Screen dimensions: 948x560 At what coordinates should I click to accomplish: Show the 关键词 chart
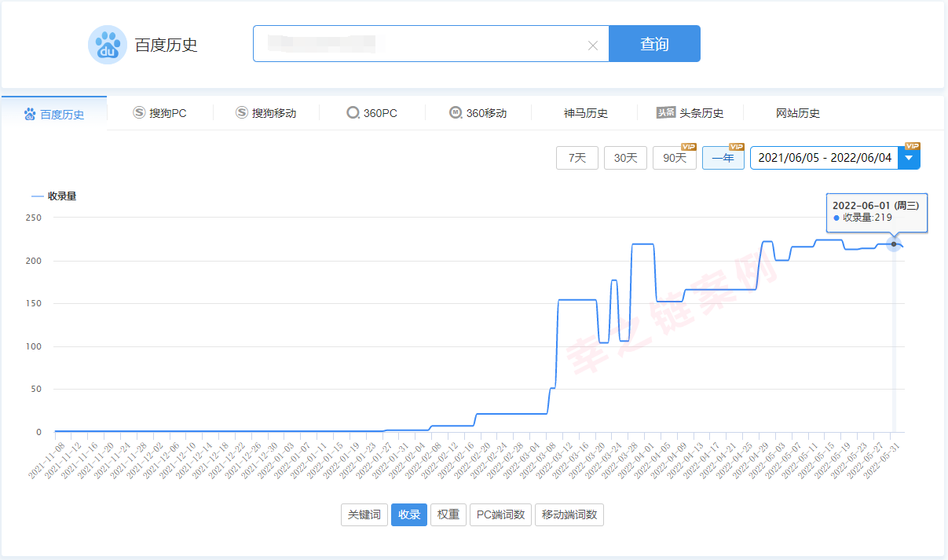[364, 515]
